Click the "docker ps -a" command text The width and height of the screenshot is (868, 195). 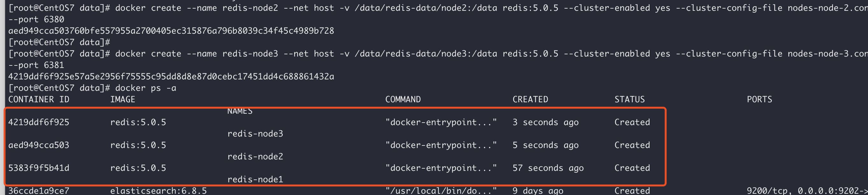click(146, 88)
